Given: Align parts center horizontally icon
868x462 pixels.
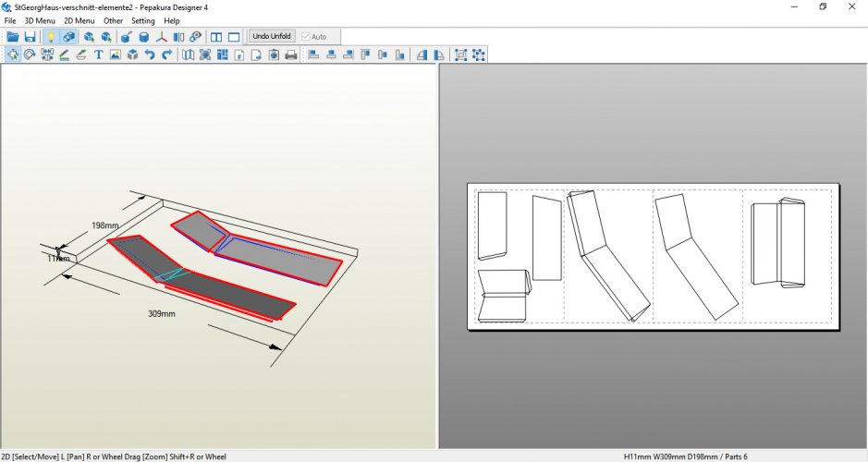Looking at the screenshot, I should coord(331,55).
